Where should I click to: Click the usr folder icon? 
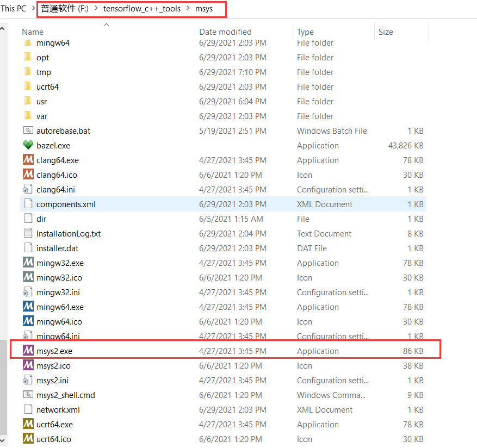28,101
